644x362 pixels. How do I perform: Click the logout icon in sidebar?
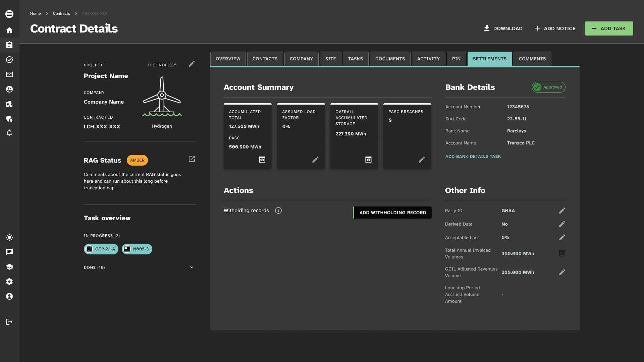pos(9,322)
